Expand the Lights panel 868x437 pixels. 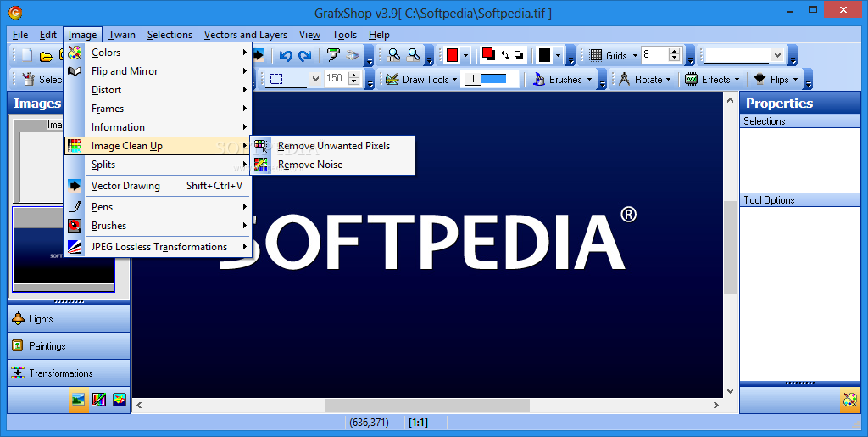pos(69,318)
